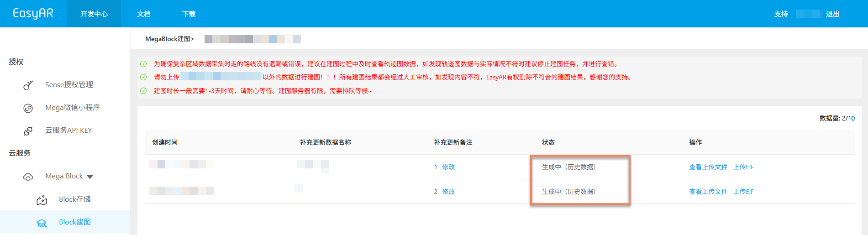Click the Mega微信小程序 icon

[28, 108]
